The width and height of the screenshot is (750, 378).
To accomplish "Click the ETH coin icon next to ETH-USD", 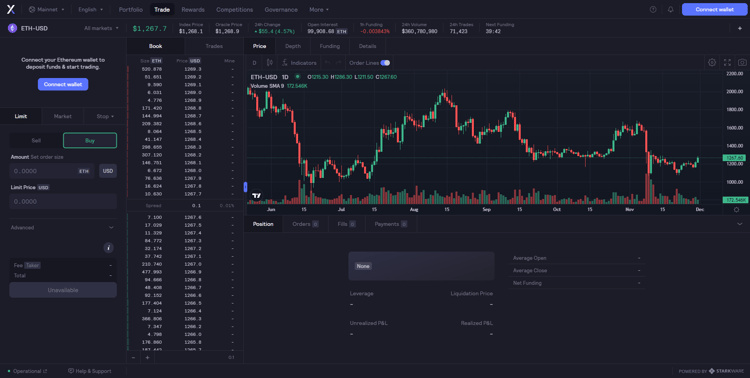I will click(x=12, y=28).
